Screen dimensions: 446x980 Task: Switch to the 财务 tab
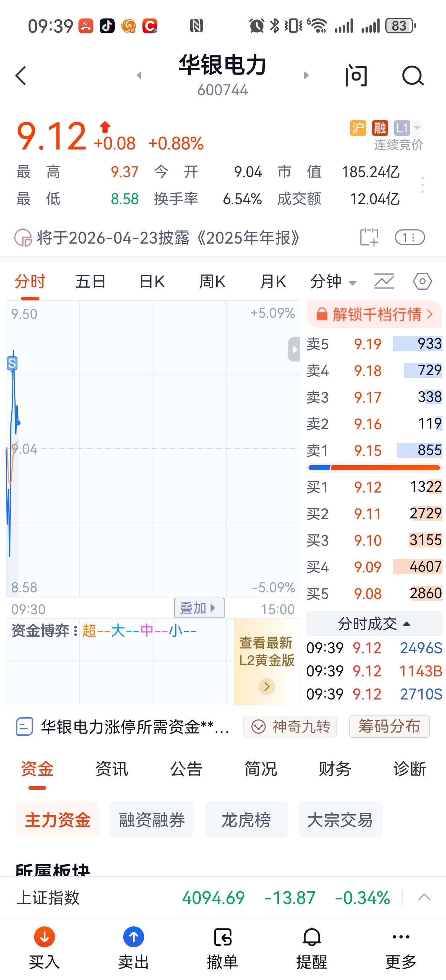click(x=335, y=769)
